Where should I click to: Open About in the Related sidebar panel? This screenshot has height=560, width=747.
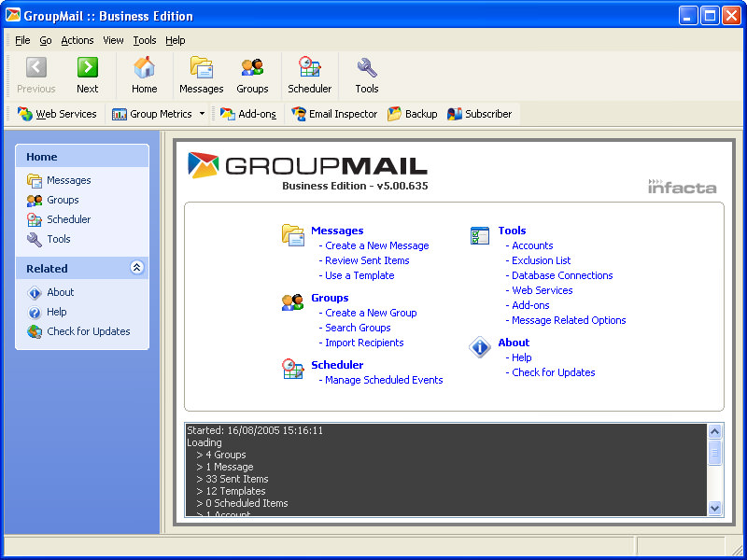pyautogui.click(x=50, y=292)
